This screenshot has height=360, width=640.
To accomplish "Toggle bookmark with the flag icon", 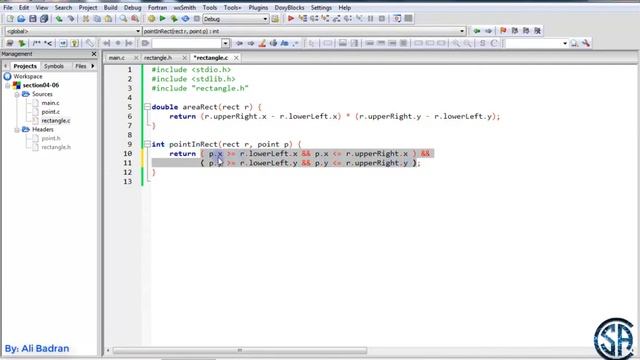I will click(503, 31).
